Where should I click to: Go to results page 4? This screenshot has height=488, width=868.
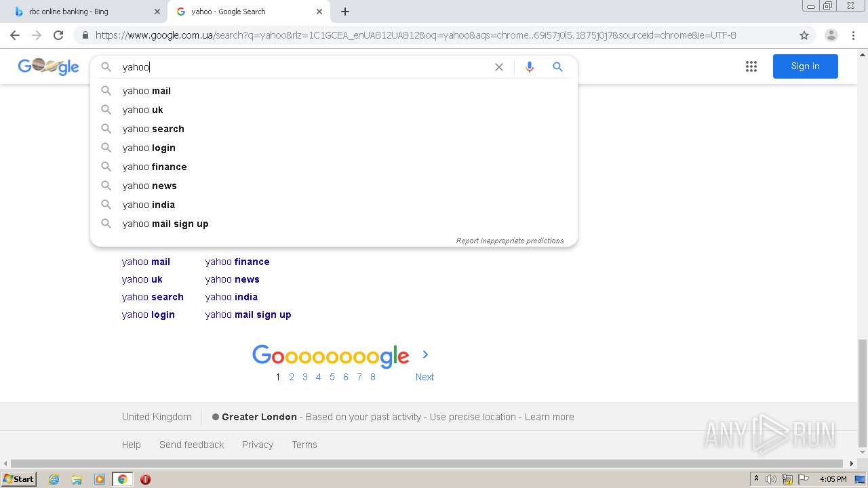pos(319,377)
